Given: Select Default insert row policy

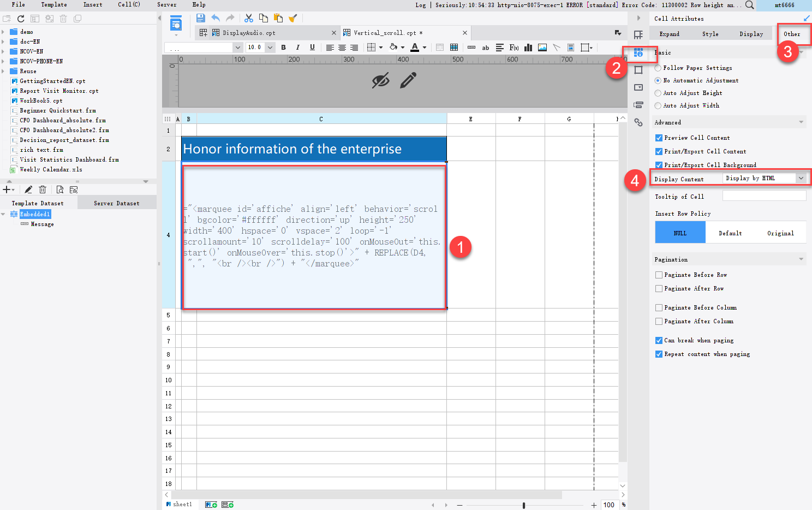Looking at the screenshot, I should click(730, 233).
